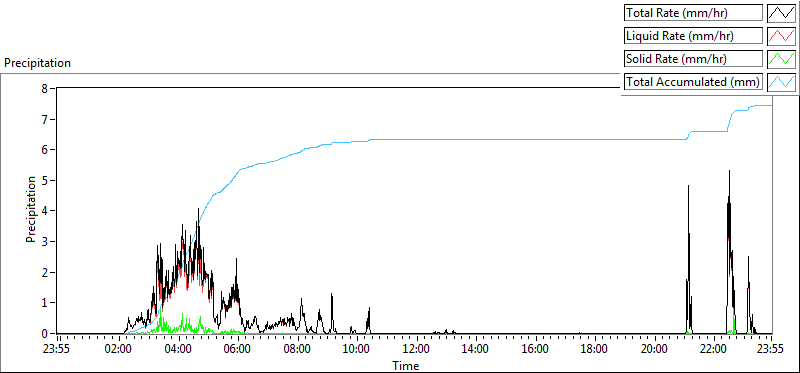Image resolution: width=800 pixels, height=373 pixels.
Task: Click the 'Time' x-axis label
Action: point(406,366)
